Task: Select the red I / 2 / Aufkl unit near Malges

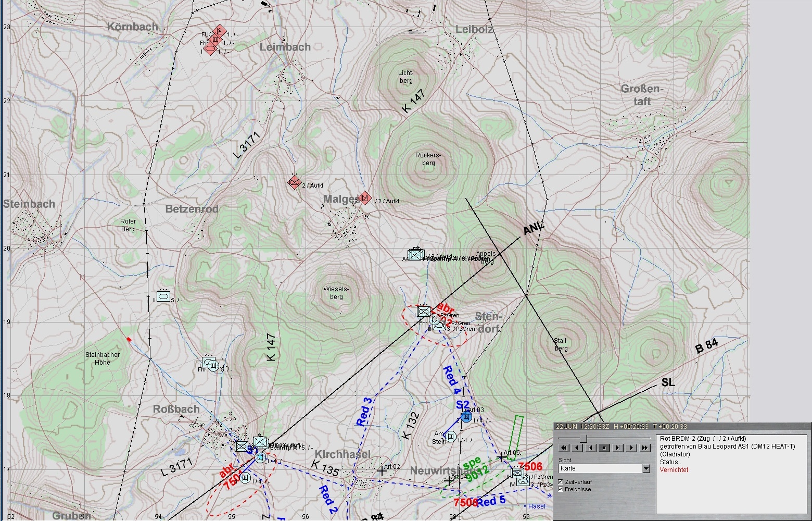Action: pos(365,199)
